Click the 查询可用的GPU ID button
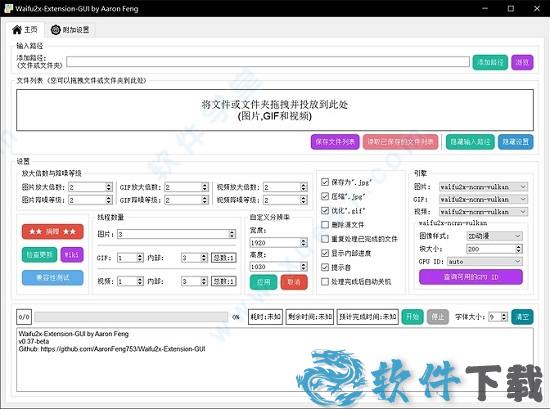 (x=471, y=277)
